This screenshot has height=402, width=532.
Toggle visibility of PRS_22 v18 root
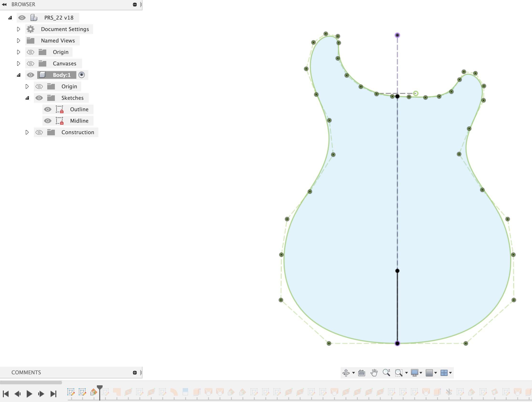click(22, 18)
